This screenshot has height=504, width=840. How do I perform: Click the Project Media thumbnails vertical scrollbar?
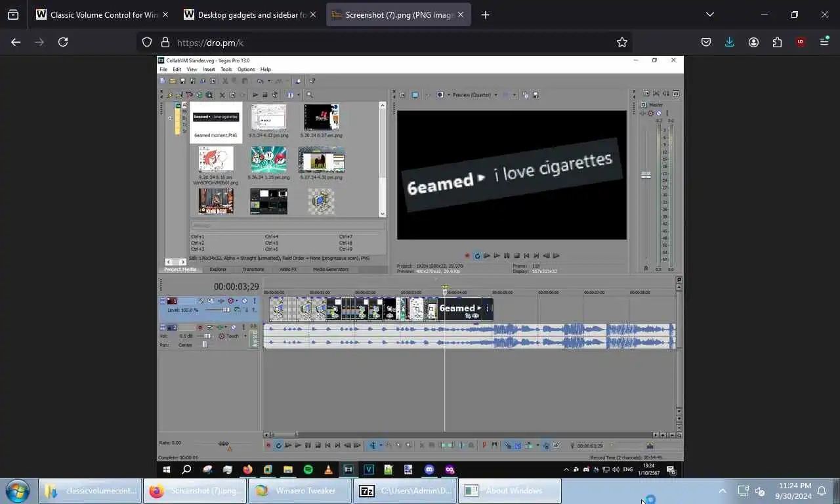(x=383, y=159)
